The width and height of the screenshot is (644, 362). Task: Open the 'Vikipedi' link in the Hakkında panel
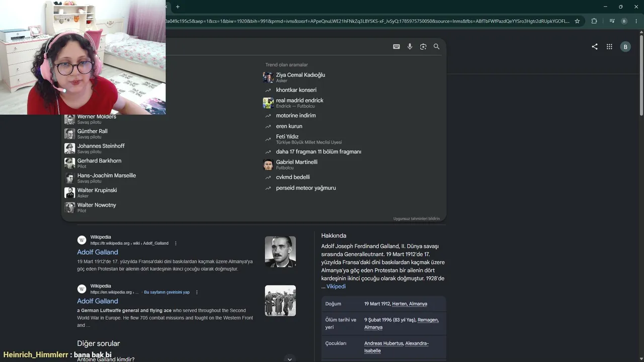tap(336, 287)
